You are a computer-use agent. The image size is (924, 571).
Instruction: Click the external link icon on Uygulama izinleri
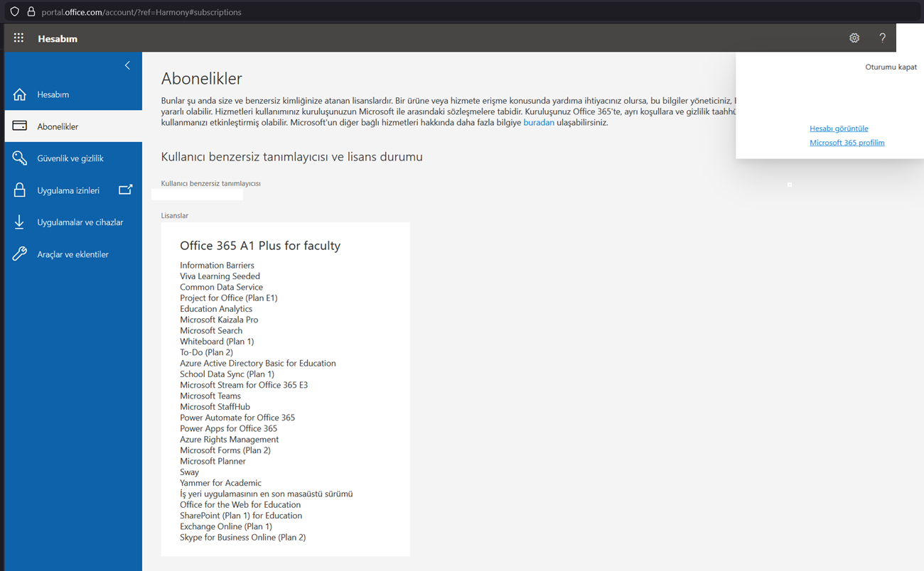126,190
